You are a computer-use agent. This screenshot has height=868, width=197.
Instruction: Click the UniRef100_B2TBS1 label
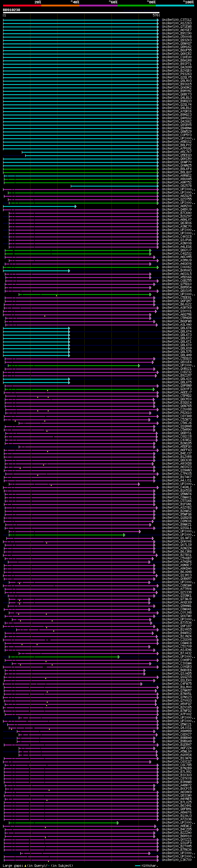coord(177,555)
